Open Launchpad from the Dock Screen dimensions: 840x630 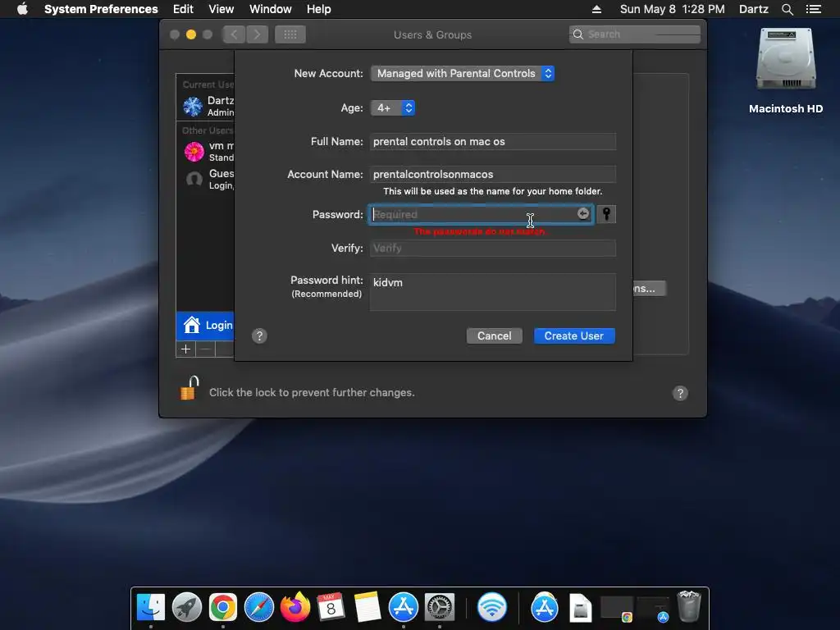coord(187,608)
